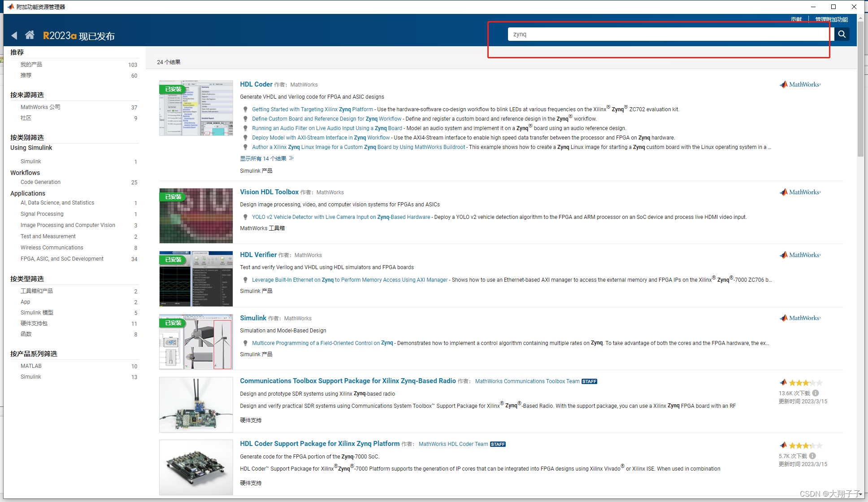Filter by FPGA, ASIC, and SoC Development
This screenshot has width=868, height=502.
(61, 258)
